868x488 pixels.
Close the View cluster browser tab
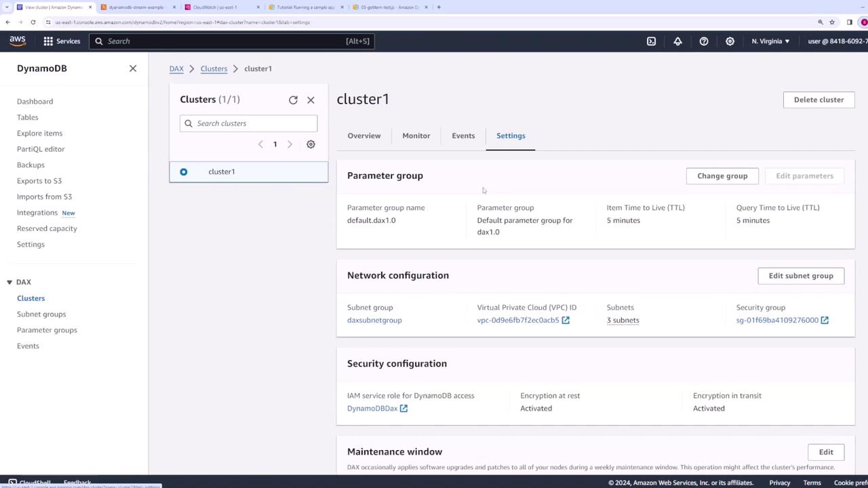click(x=90, y=7)
